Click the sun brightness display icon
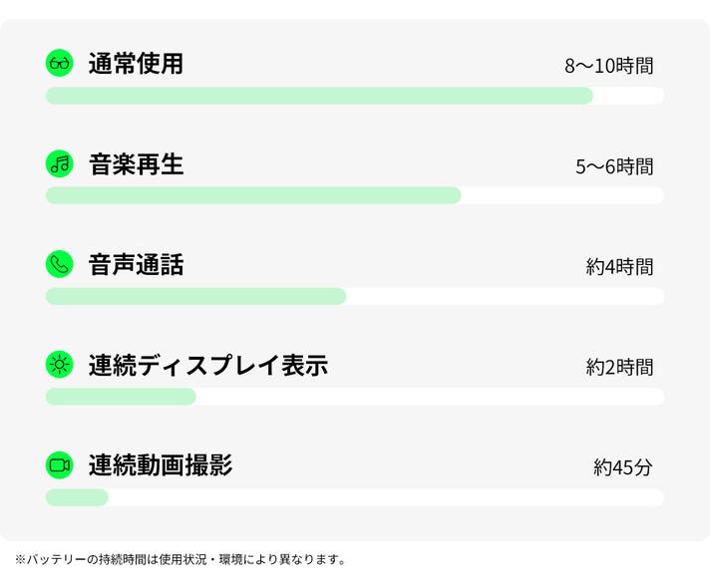Screen dimensions: 710x588 pyautogui.click(x=60, y=365)
